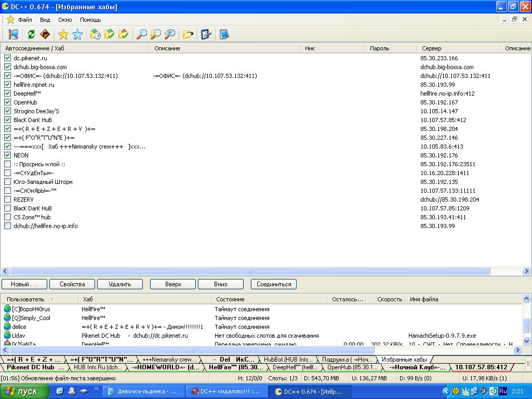Image resolution: width=532 pixels, height=399 pixels.
Task: Click the first magnifier Search icon
Action: click(141, 34)
